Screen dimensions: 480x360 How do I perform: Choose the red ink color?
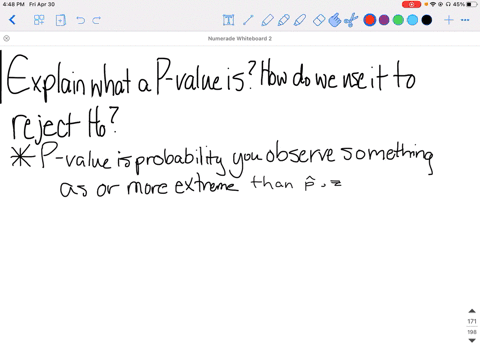click(370, 20)
